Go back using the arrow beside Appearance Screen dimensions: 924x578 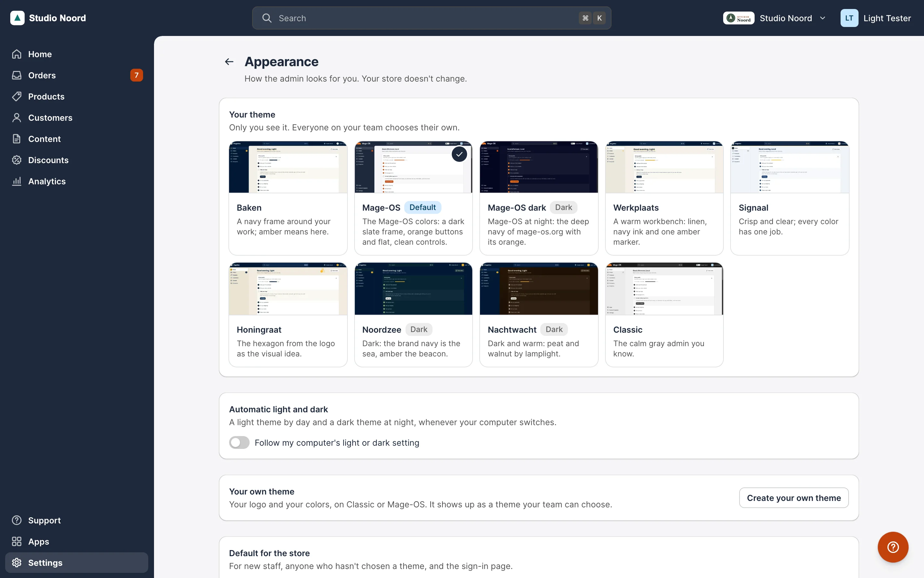click(x=229, y=62)
